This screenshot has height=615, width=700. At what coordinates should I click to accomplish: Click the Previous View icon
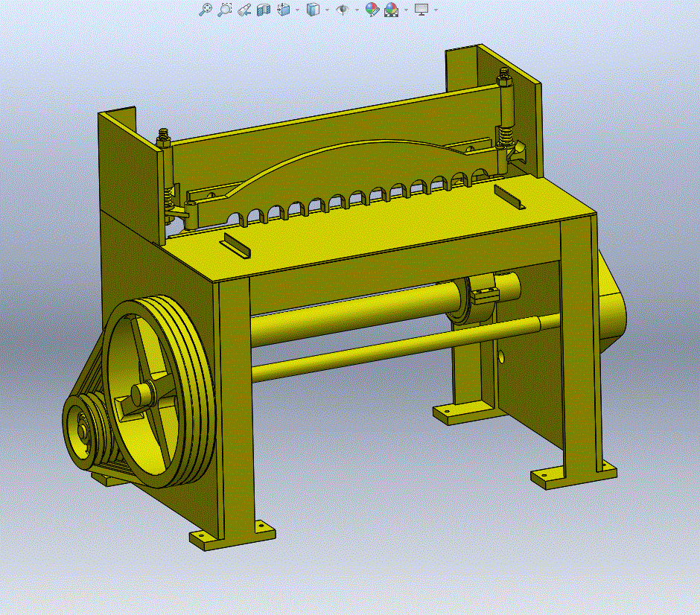[x=244, y=10]
